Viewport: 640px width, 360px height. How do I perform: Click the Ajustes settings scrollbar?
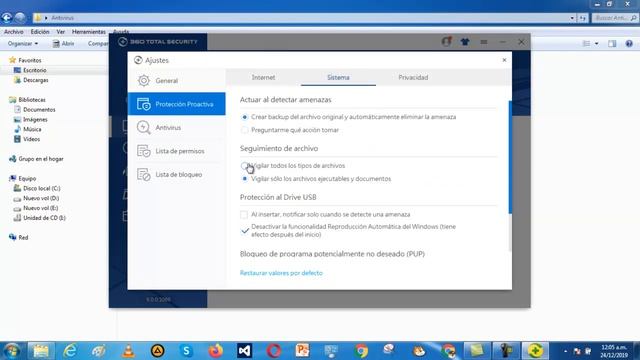coord(510,157)
